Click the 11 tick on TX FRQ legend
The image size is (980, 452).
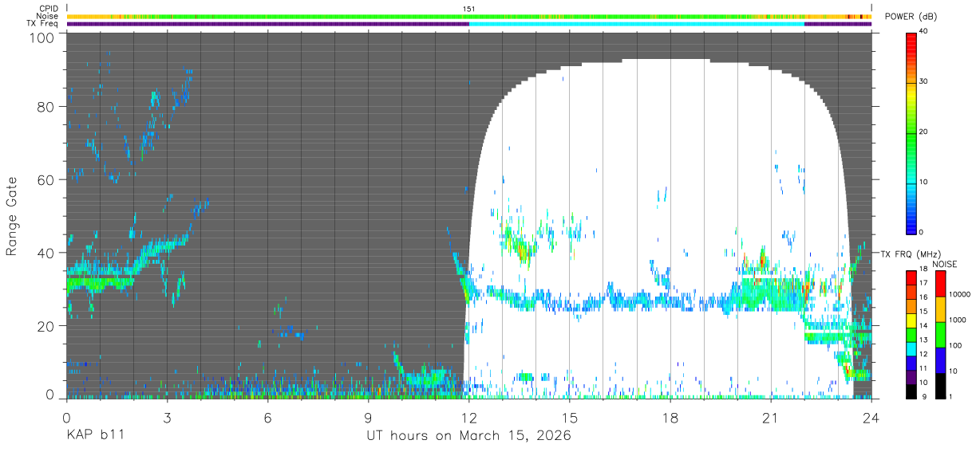pyautogui.click(x=923, y=368)
